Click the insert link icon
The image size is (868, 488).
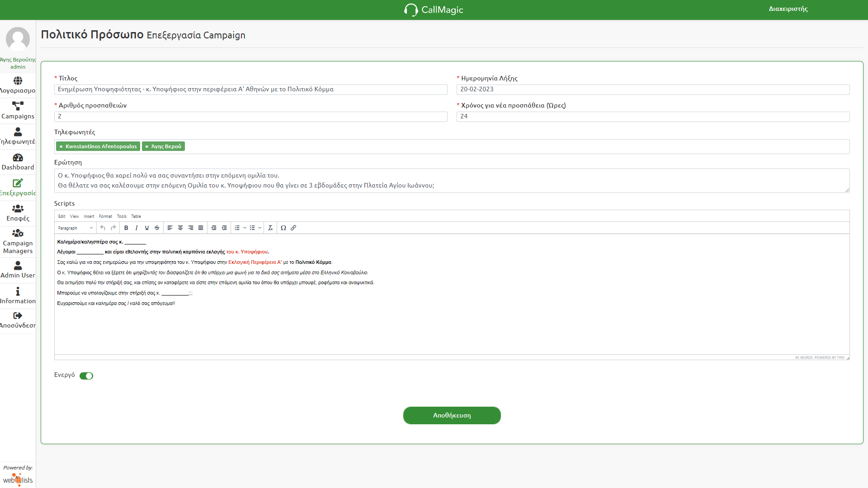click(293, 228)
